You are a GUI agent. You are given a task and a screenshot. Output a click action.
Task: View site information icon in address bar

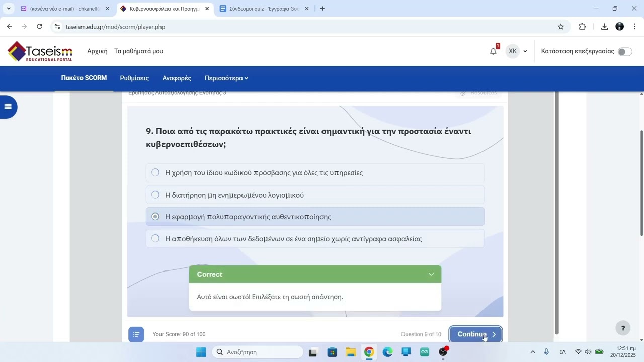click(57, 27)
